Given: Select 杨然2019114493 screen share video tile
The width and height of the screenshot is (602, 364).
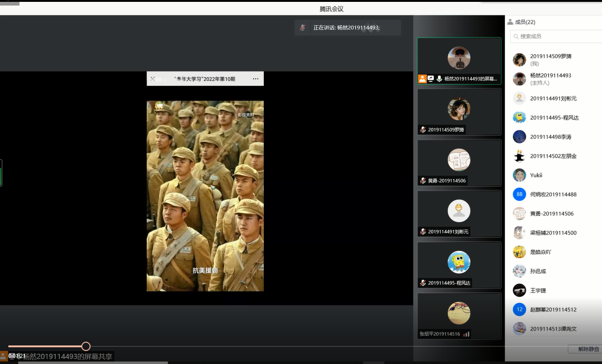Looking at the screenshot, I should pos(459,61).
